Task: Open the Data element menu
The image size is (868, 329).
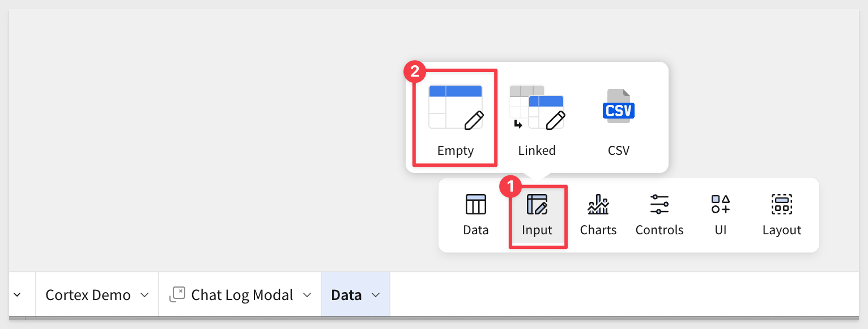Action: coord(475,214)
